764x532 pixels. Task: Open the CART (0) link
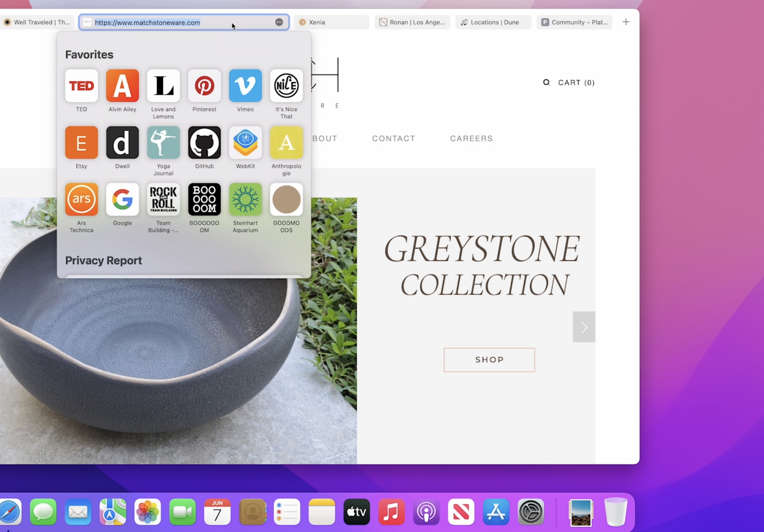576,83
